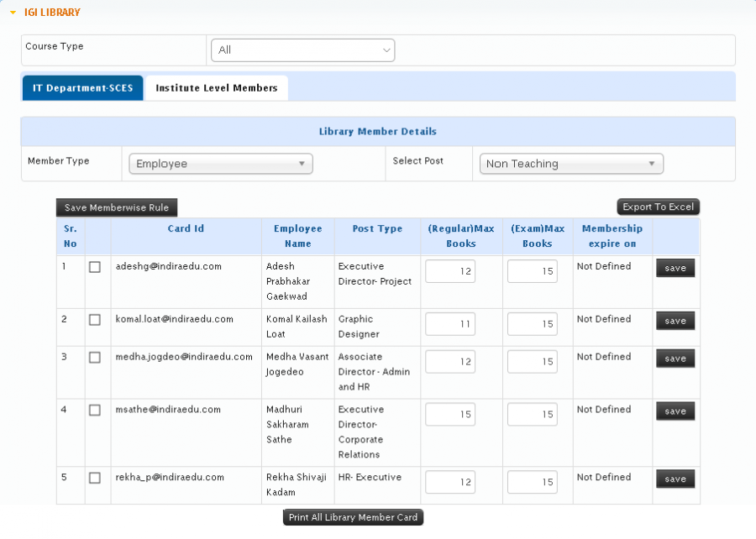Click employee name Madhuri Sakharam Sathe
This screenshot has height=539, width=756.
[288, 424]
